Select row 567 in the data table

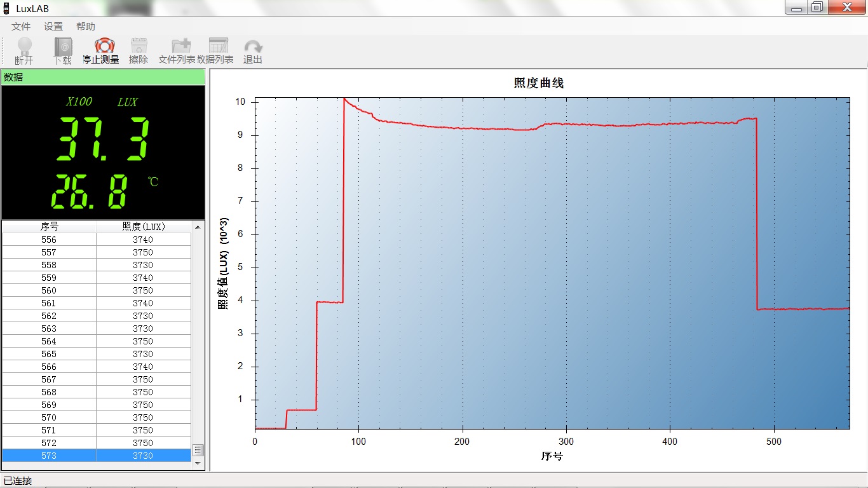click(x=97, y=379)
